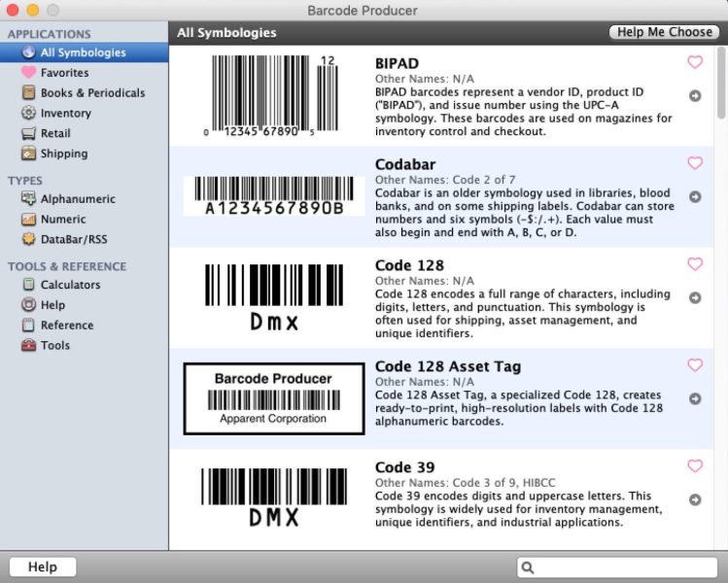Open the Reference section

click(x=67, y=325)
